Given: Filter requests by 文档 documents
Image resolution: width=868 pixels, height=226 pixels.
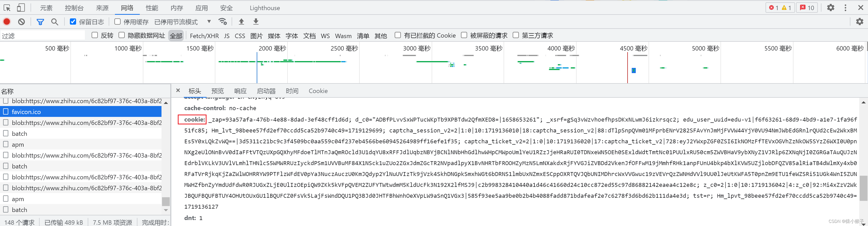Looking at the screenshot, I should (309, 36).
